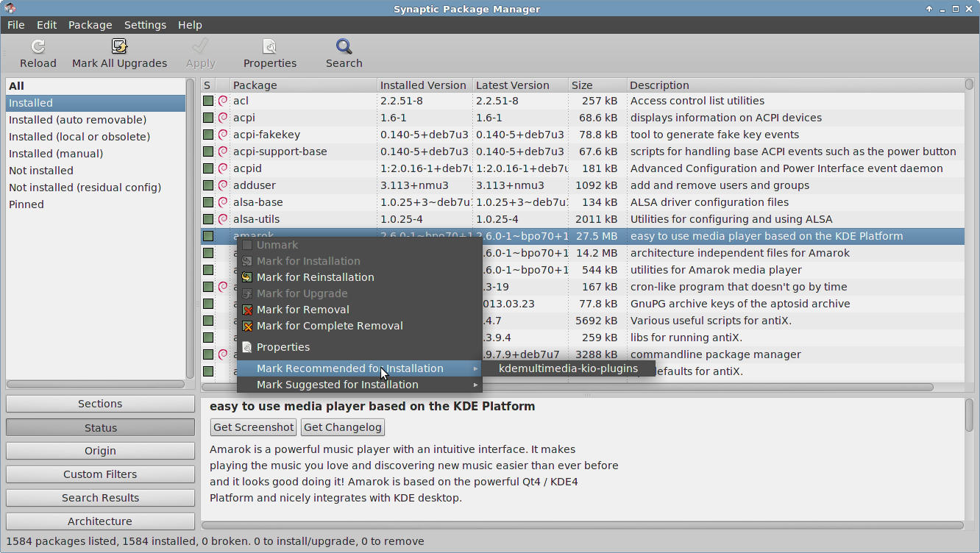Open the Help menu
Image resolution: width=980 pixels, height=553 pixels.
point(190,25)
